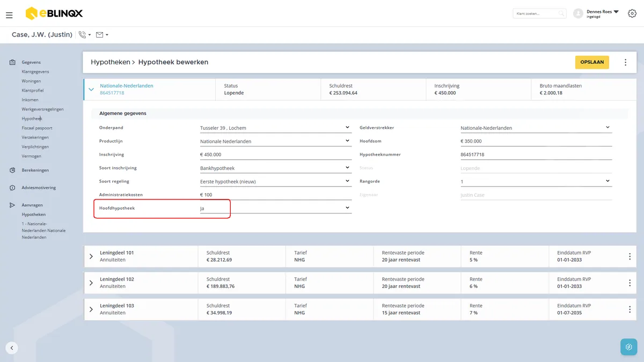Click the Gegevens clipboard icon
Image resolution: width=644 pixels, height=362 pixels.
coord(12,62)
